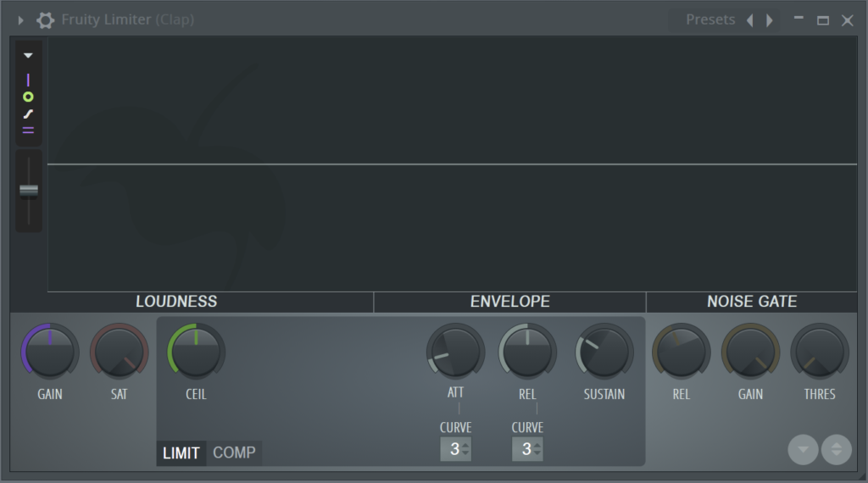Open the sidechain dropdown round button
This screenshot has width=868, height=483.
tap(804, 450)
